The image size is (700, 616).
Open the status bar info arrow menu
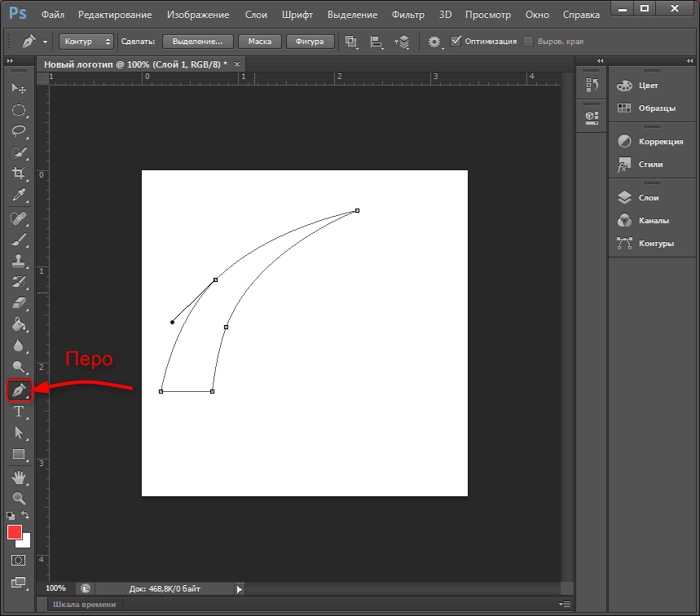pos(240,588)
